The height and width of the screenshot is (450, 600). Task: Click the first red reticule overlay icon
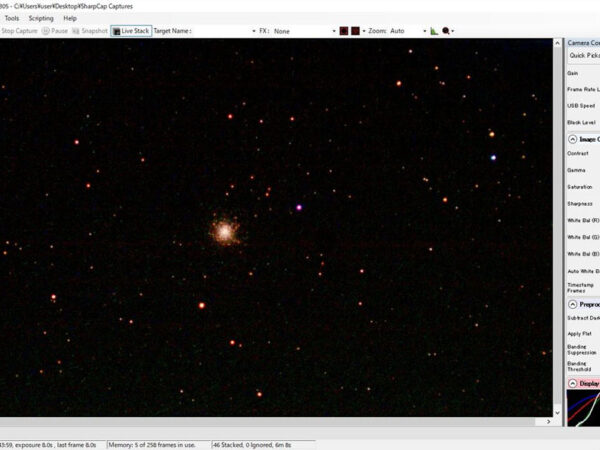coord(344,31)
